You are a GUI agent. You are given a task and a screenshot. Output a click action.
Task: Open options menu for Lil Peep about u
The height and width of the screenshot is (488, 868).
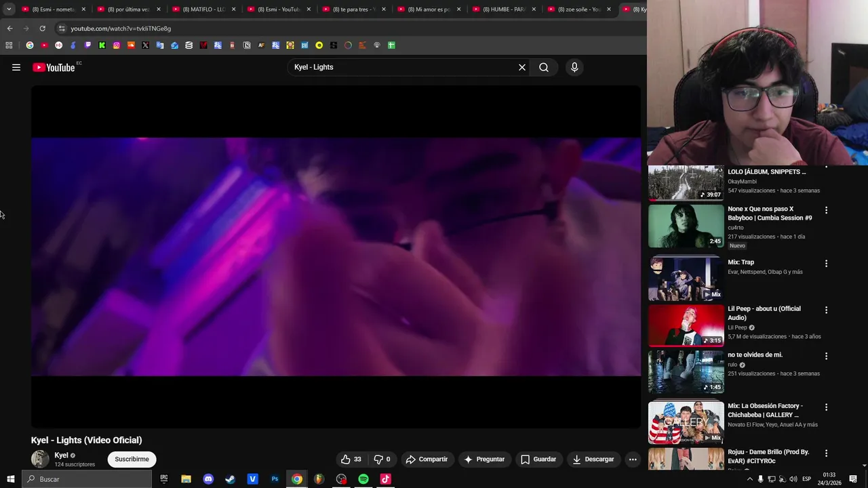pos(826,310)
